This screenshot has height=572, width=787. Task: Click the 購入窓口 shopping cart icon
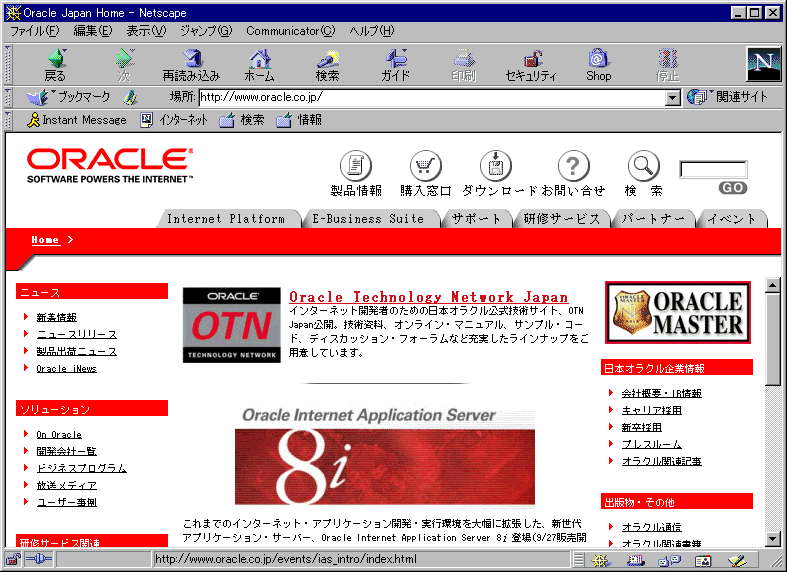[426, 166]
